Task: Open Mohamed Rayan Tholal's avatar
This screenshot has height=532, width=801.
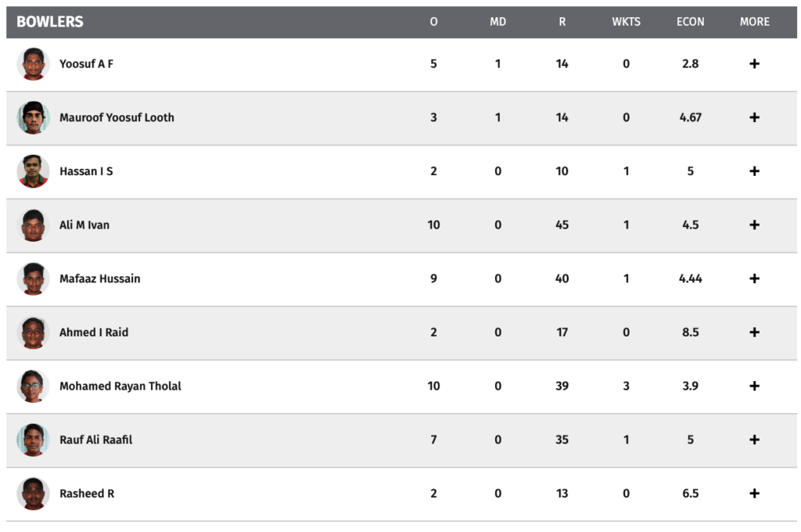Action: pos(33,386)
